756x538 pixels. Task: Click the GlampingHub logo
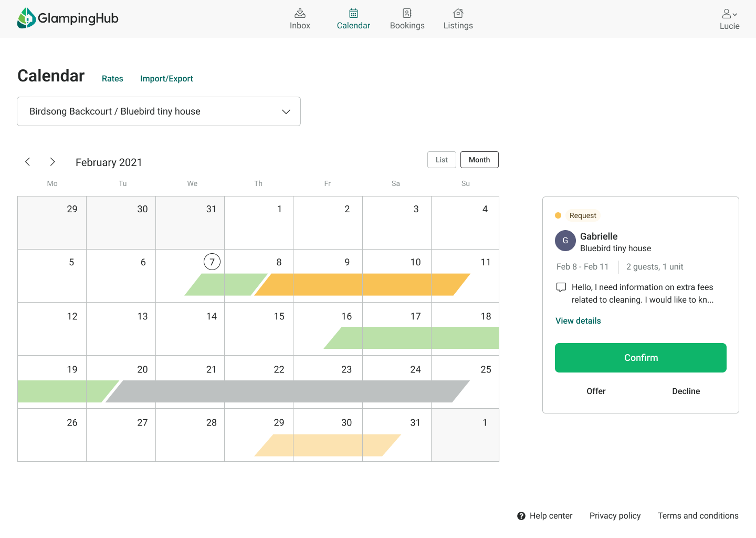[68, 18]
